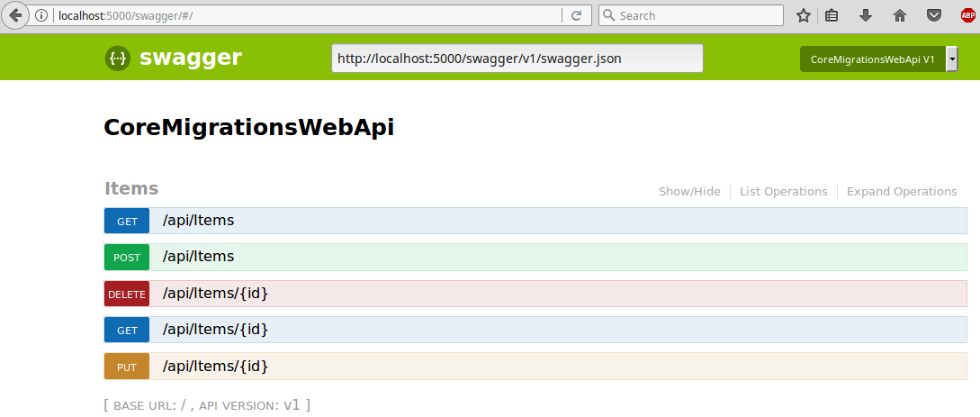Click the BASE URL API VERSION footer text
This screenshot has width=980, height=417.
click(207, 405)
